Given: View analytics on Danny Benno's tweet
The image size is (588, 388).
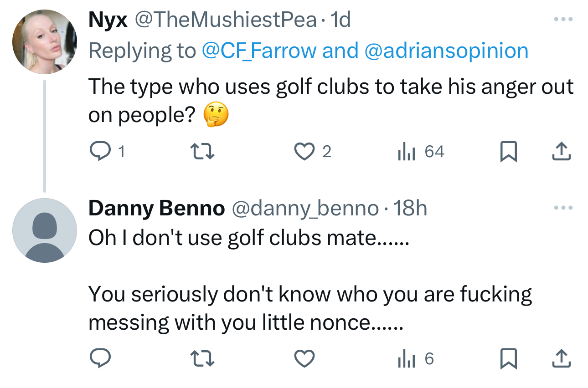Looking at the screenshot, I should point(406,359).
